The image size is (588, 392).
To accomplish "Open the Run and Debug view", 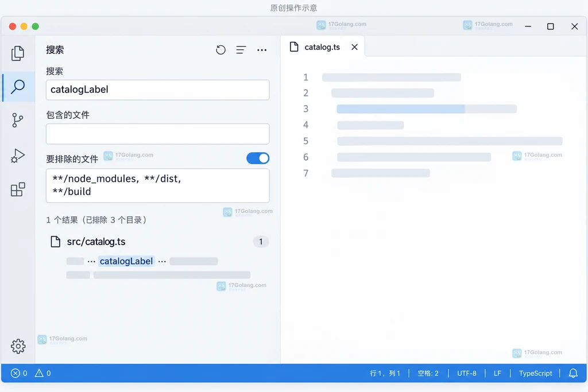I will tap(18, 156).
